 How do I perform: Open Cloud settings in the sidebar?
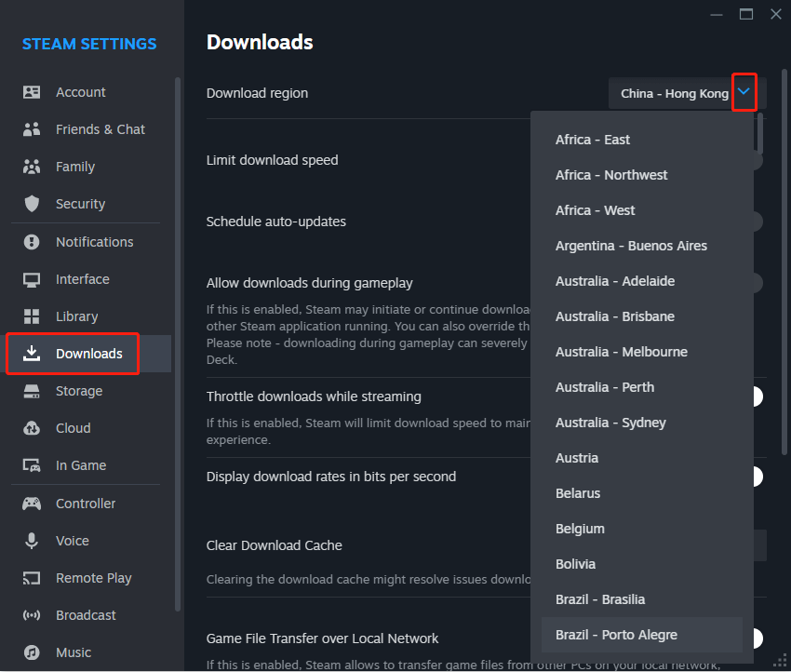(x=32, y=427)
